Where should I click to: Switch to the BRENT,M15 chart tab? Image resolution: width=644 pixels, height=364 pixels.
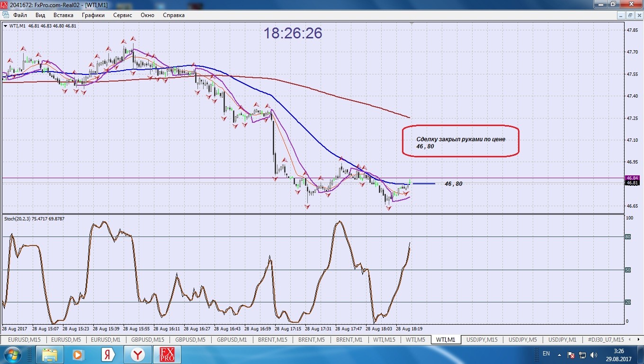tap(272, 340)
